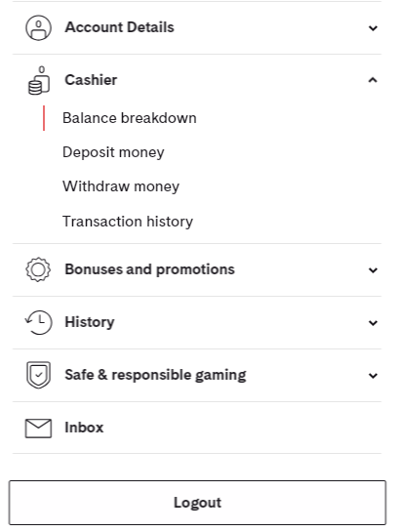Click the Inbox envelope icon
394x532 pixels.
[38, 429]
